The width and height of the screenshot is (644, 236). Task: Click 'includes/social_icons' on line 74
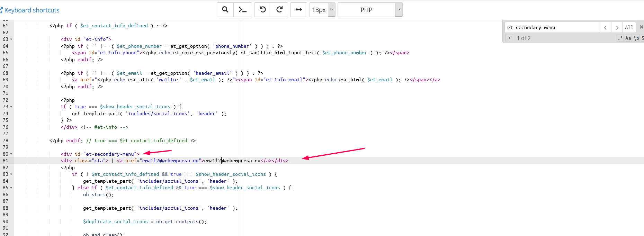pos(158,114)
